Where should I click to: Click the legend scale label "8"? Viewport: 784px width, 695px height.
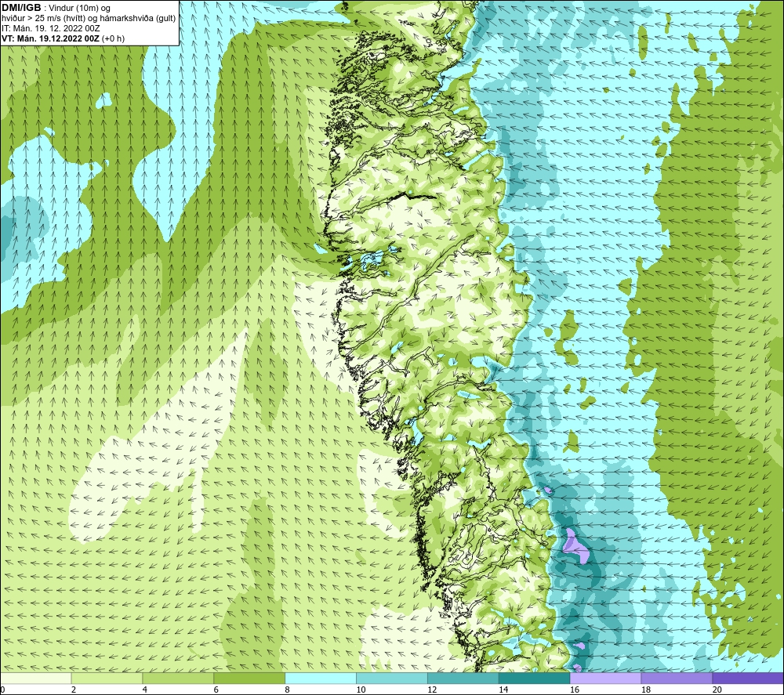(288, 690)
